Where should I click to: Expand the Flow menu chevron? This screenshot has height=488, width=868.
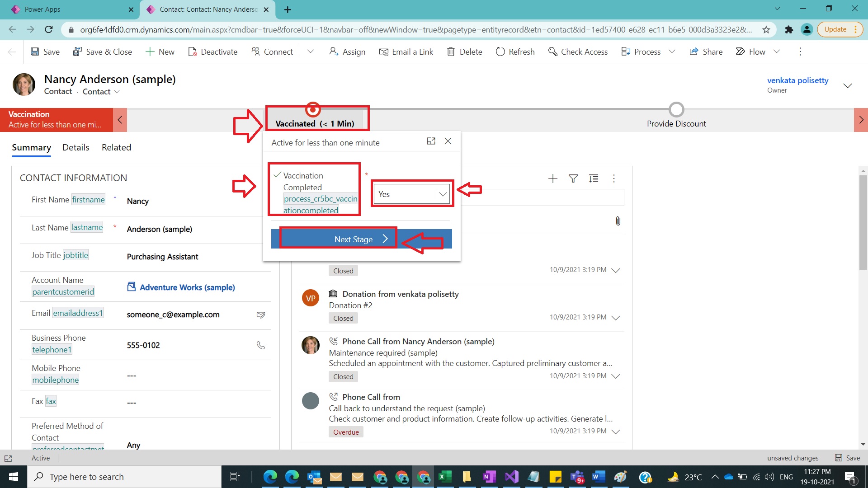click(x=777, y=52)
